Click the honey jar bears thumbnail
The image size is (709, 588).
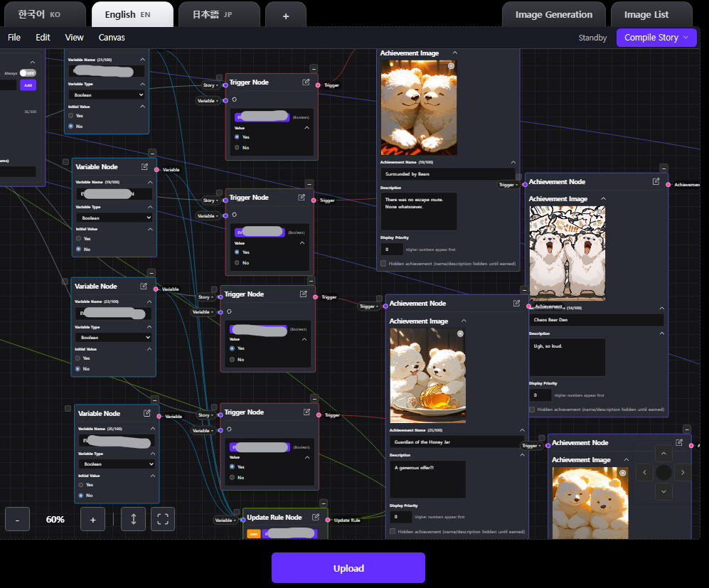tap(428, 375)
